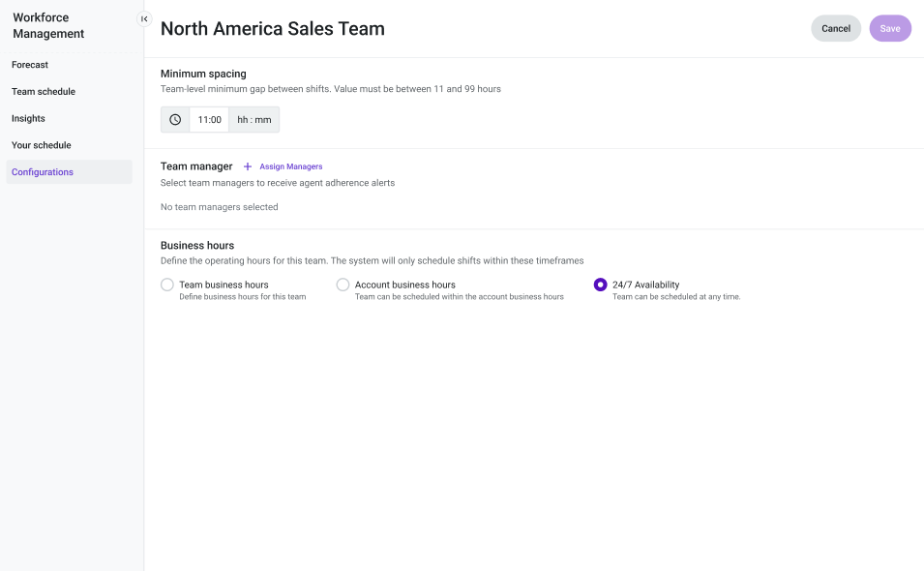Image resolution: width=924 pixels, height=571 pixels.
Task: Click "Define business hours for this team" text
Action: click(x=243, y=297)
